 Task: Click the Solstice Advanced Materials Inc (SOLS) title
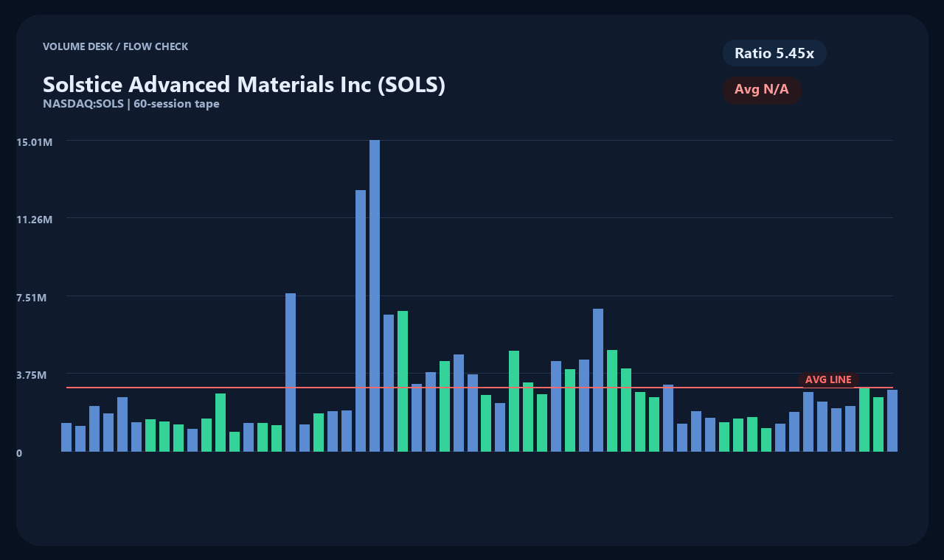[x=244, y=84]
